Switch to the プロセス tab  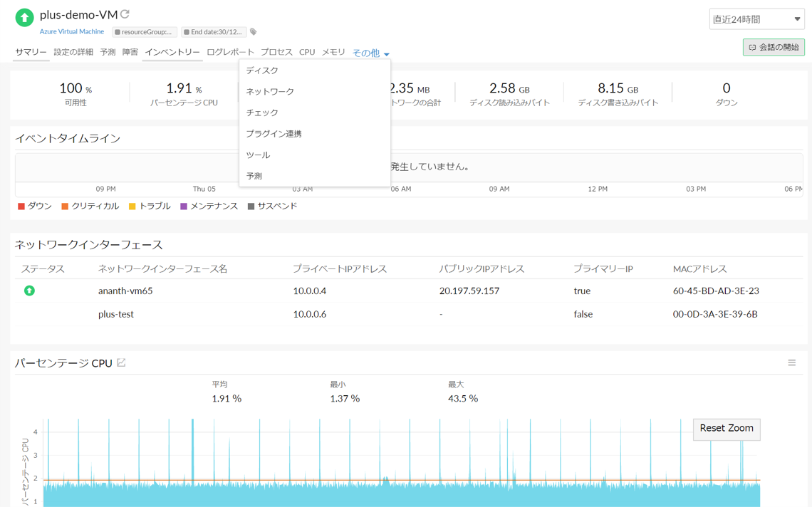(276, 52)
